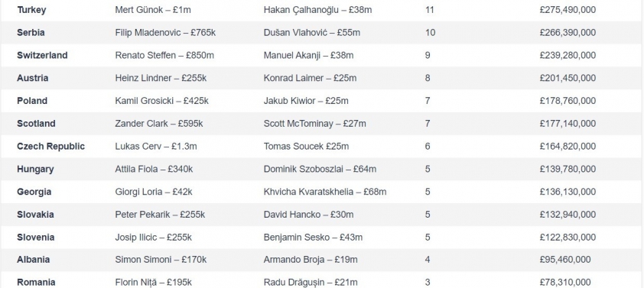The image size is (644, 288).
Task: Select Benjamin Sesko – £43m cell
Action: [x=313, y=237]
